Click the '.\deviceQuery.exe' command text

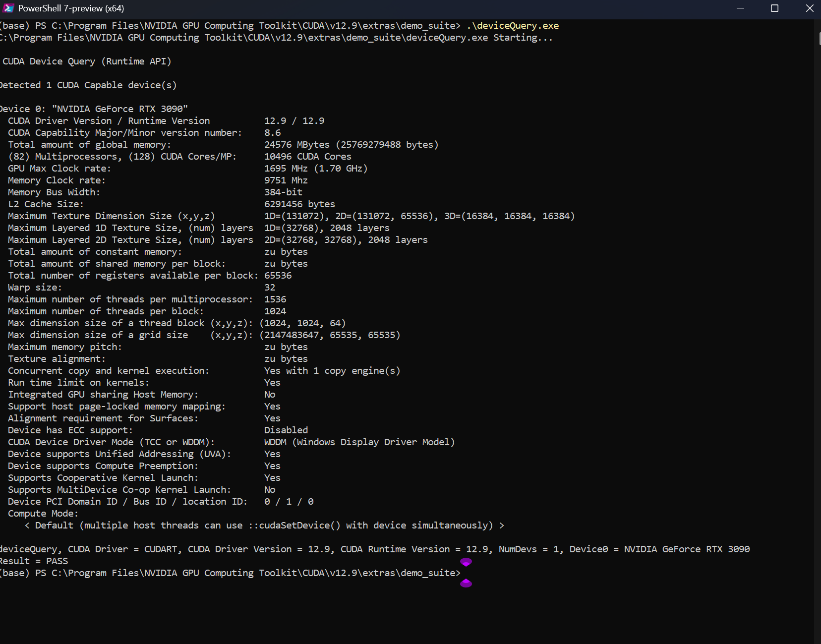[513, 26]
